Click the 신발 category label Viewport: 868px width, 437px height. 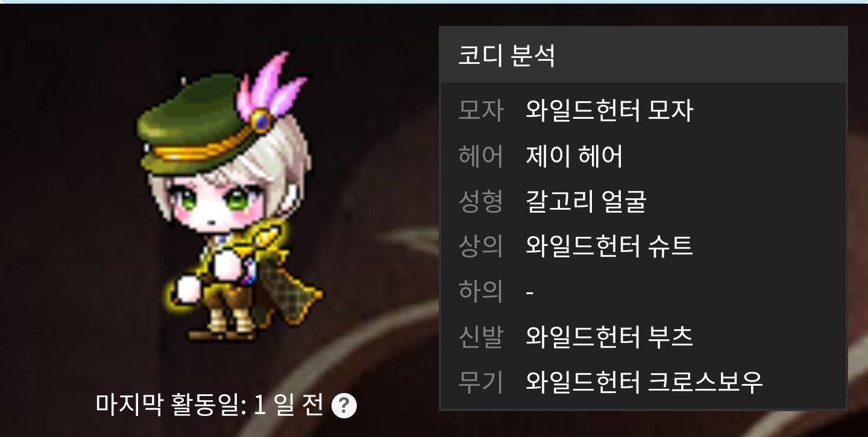(480, 336)
